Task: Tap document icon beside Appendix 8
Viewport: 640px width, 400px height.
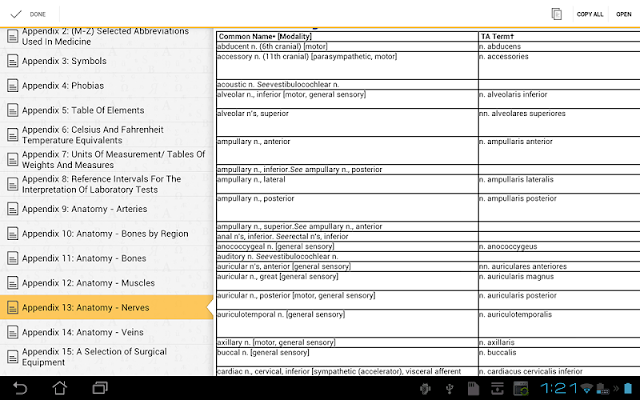Action: [x=13, y=184]
